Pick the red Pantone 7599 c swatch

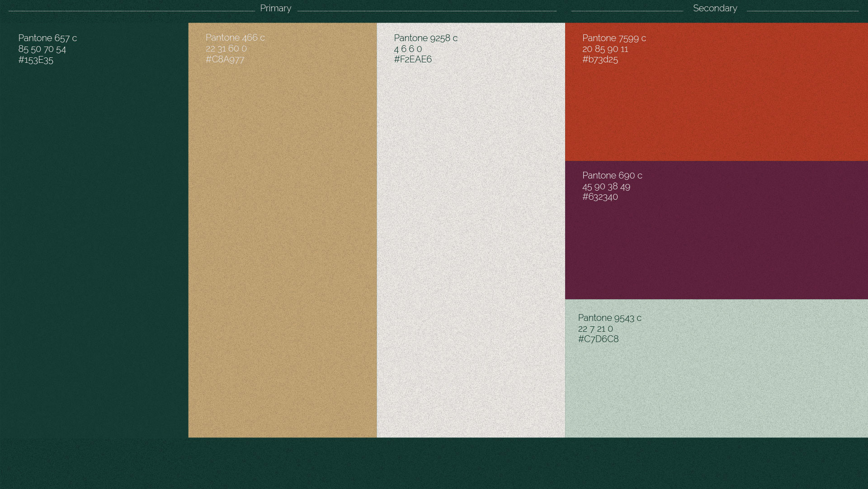717,92
